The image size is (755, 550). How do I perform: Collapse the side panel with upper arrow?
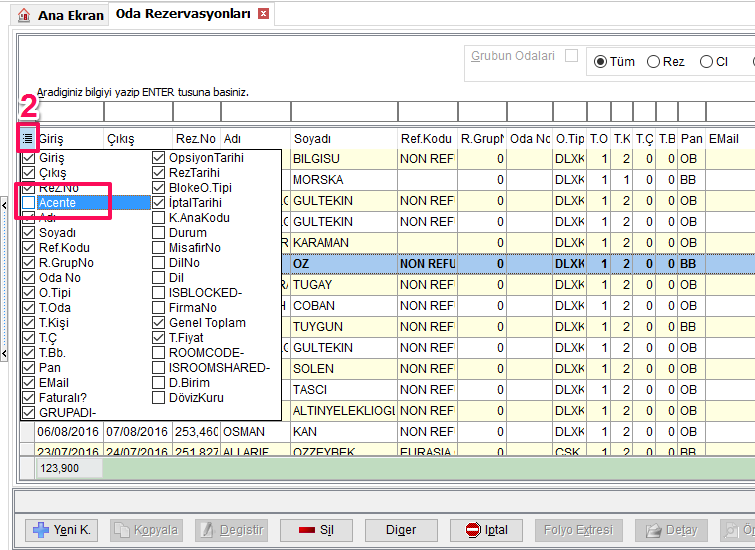point(4,206)
